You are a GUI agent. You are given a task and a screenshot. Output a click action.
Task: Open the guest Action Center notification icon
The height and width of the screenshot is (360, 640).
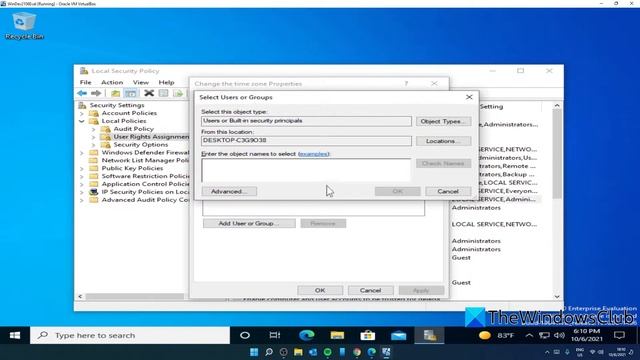click(619, 336)
